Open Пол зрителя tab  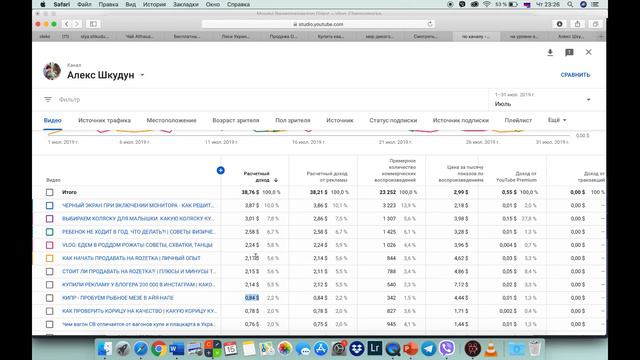293,120
